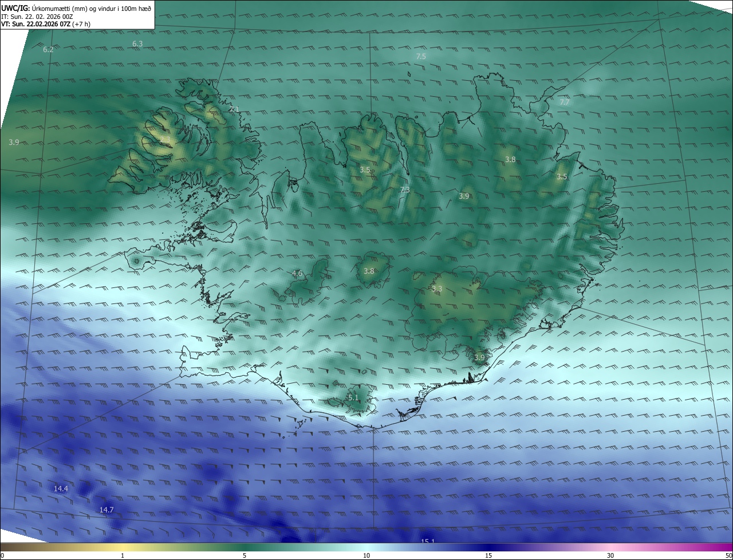Click the colorbar tick label 0

[x=2, y=555]
